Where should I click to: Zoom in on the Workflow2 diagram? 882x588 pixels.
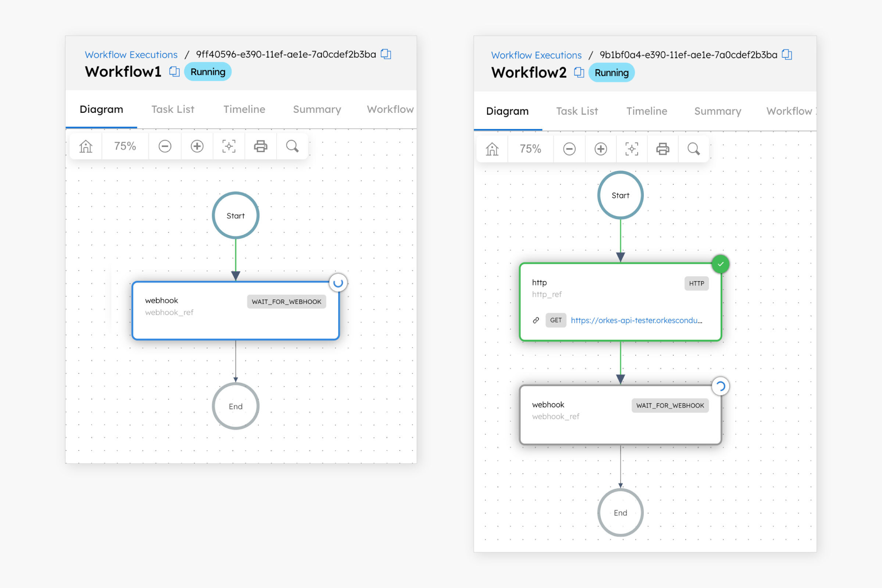point(601,149)
